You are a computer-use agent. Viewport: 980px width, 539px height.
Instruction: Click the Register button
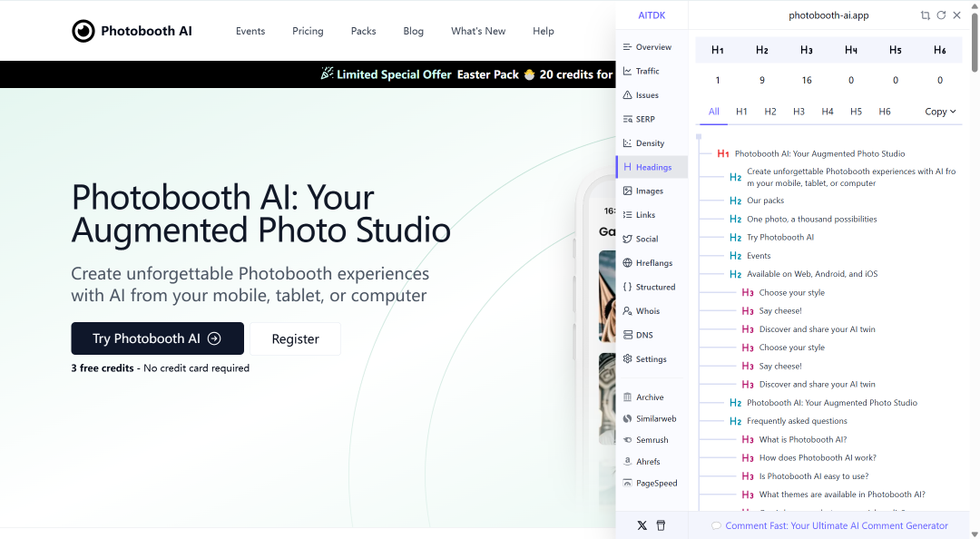pos(295,338)
